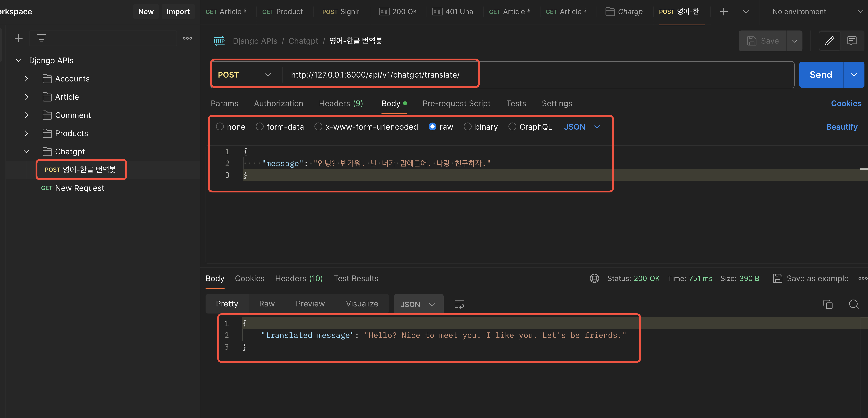868x418 pixels.
Task: Expand the Accounts folder in sidebar
Action: pos(27,79)
